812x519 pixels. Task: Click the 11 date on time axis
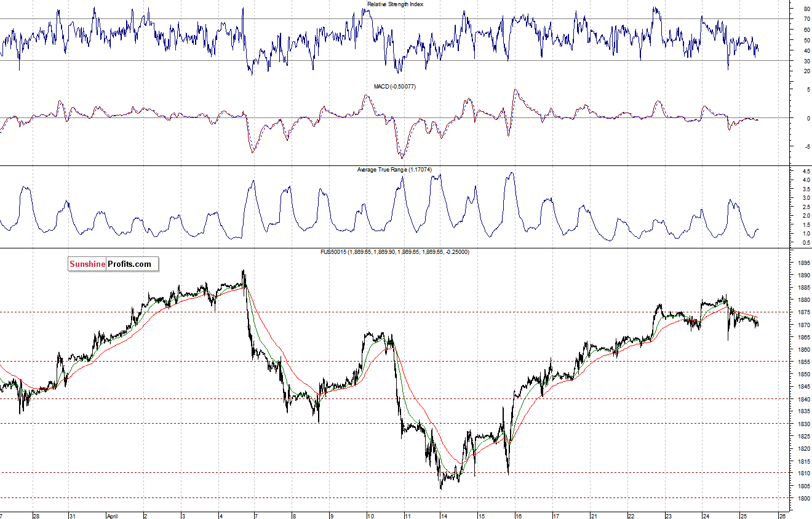coord(408,516)
